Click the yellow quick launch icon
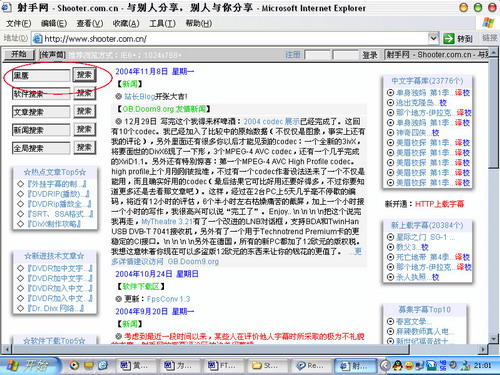 point(89,366)
